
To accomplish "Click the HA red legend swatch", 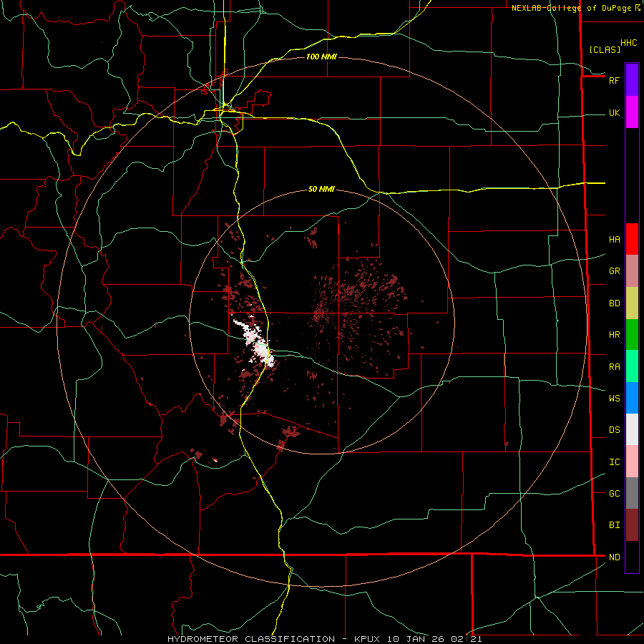I will (632, 239).
